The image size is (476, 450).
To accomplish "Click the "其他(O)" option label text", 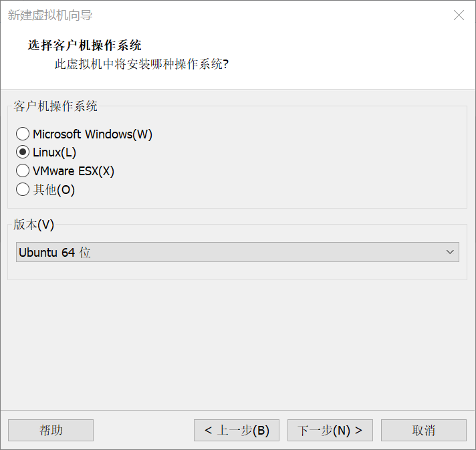I will [53, 190].
